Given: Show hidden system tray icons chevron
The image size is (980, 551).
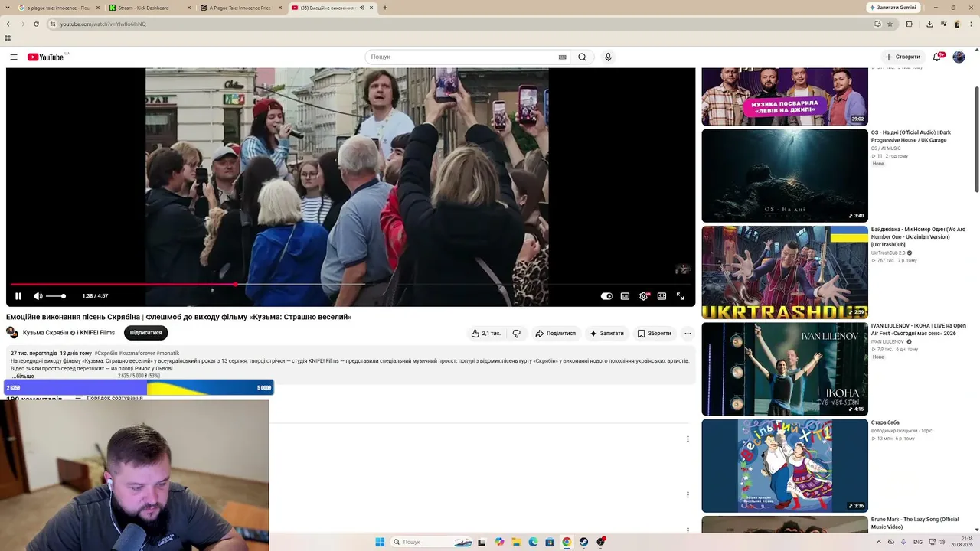Looking at the screenshot, I should click(878, 542).
